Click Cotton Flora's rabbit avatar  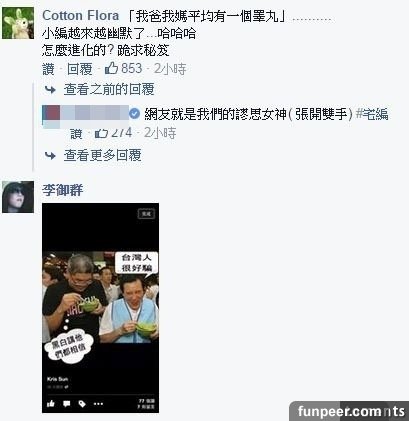click(x=18, y=23)
